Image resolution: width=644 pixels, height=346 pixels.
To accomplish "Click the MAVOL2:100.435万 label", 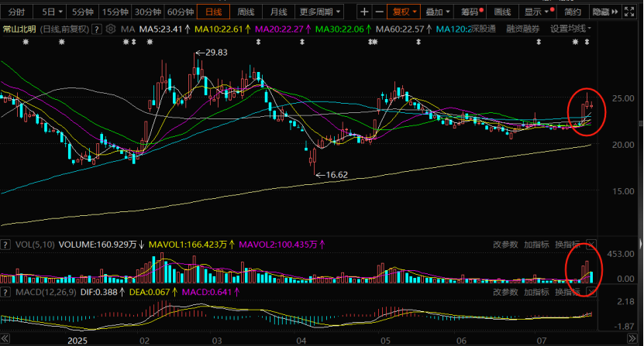I will point(278,245).
